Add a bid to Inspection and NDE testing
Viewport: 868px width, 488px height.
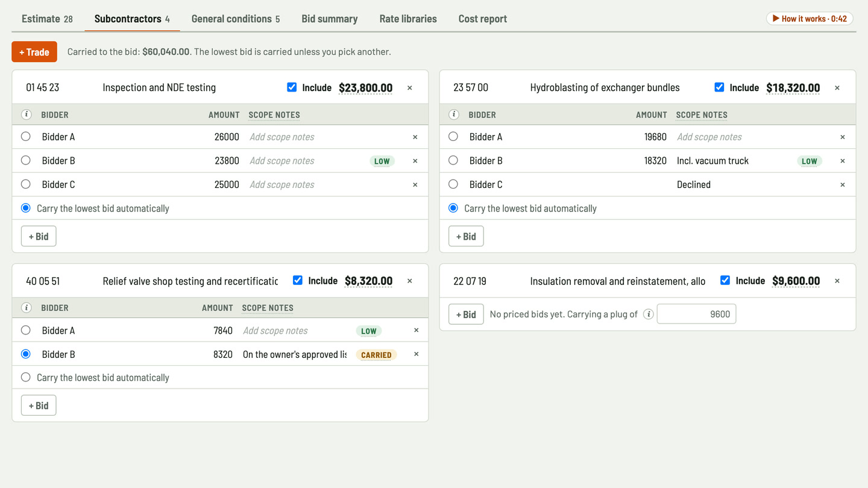(x=39, y=236)
